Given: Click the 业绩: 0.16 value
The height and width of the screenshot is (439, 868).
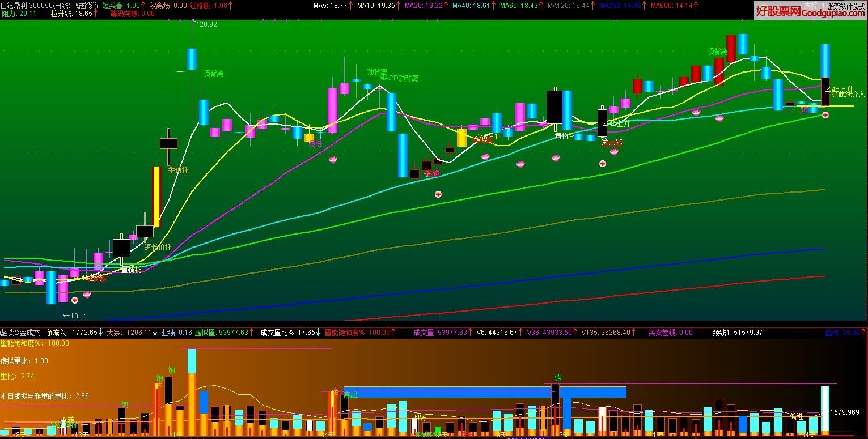Looking at the screenshot, I should (x=177, y=333).
